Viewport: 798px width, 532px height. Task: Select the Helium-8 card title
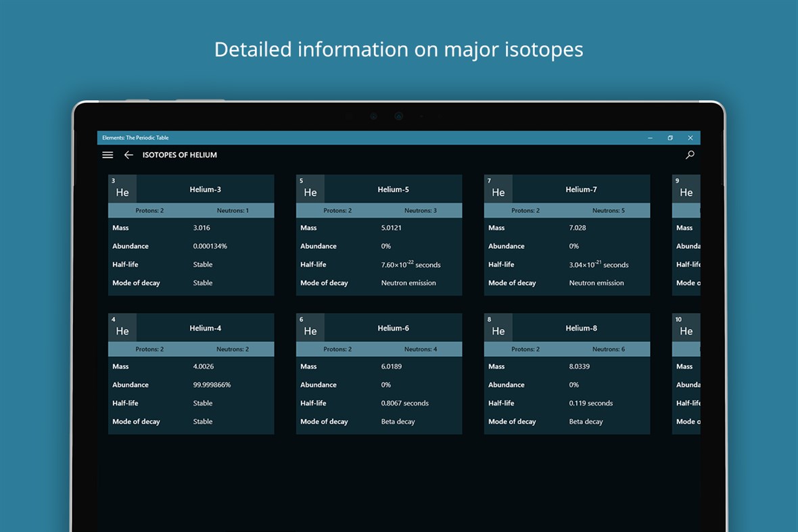coord(581,328)
